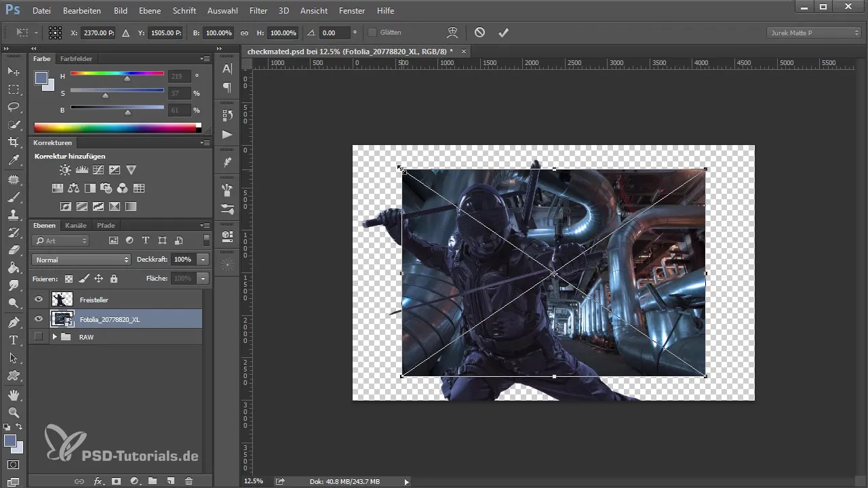
Task: Switch to the Farbfelder tab
Action: (x=76, y=59)
